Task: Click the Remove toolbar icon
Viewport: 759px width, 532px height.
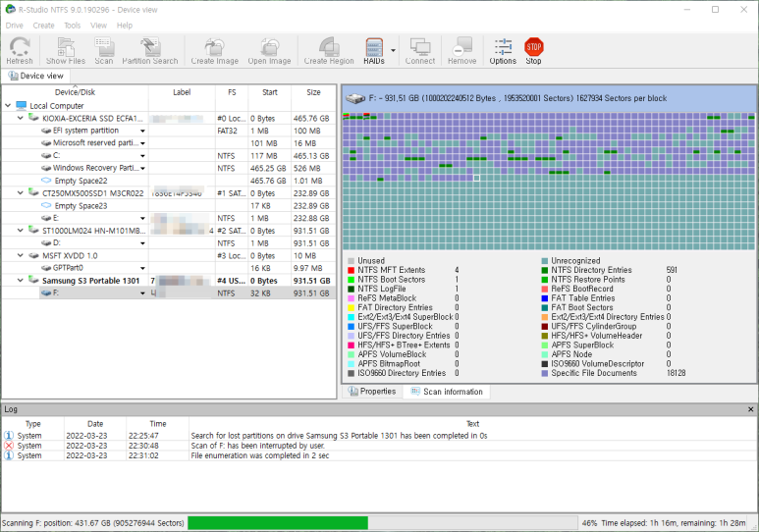Action: (461, 51)
